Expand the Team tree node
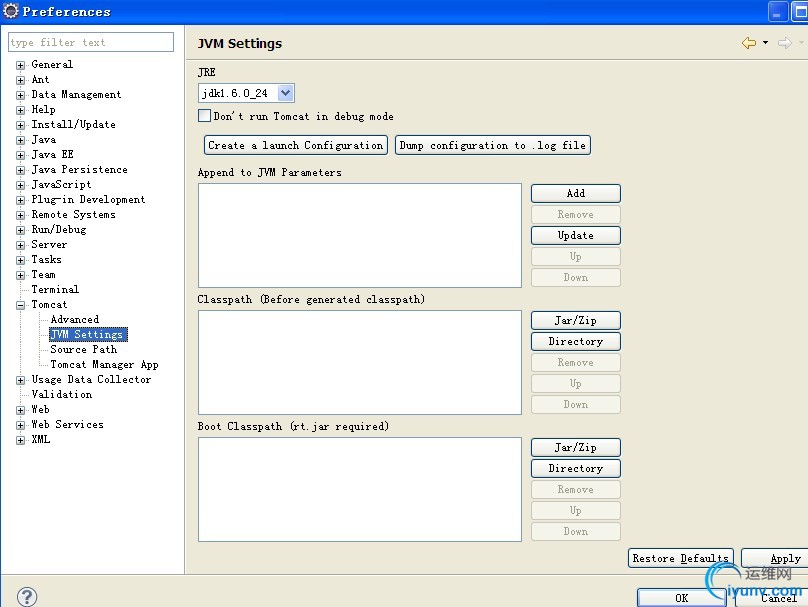The width and height of the screenshot is (808, 607). [x=21, y=275]
